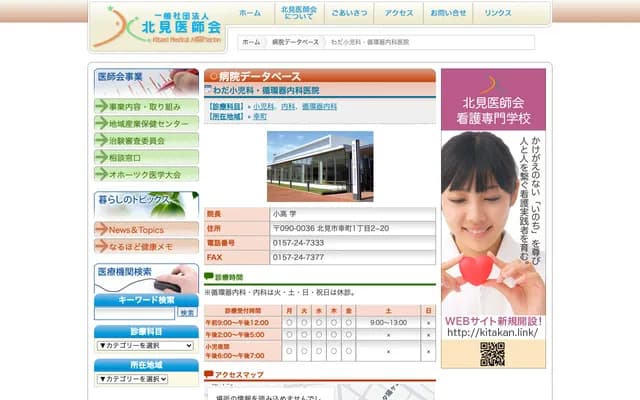Click the http://kitakan.link/ URL in the banner

(493, 332)
